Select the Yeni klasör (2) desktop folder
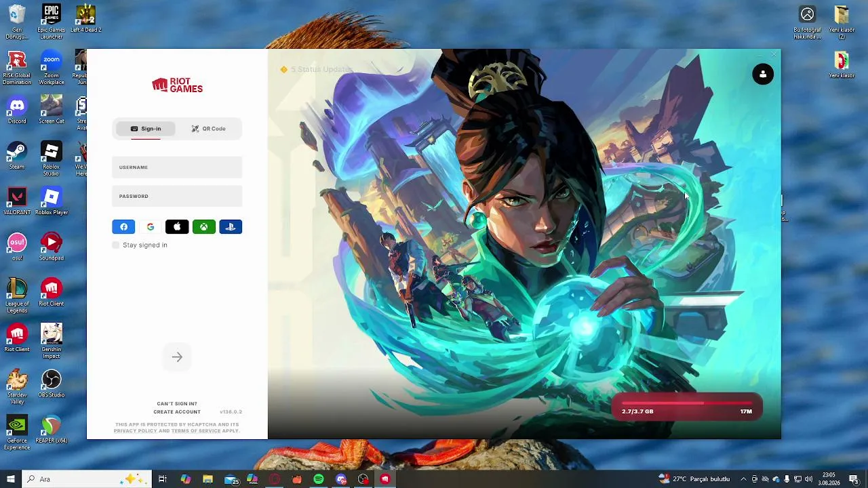 click(x=842, y=22)
